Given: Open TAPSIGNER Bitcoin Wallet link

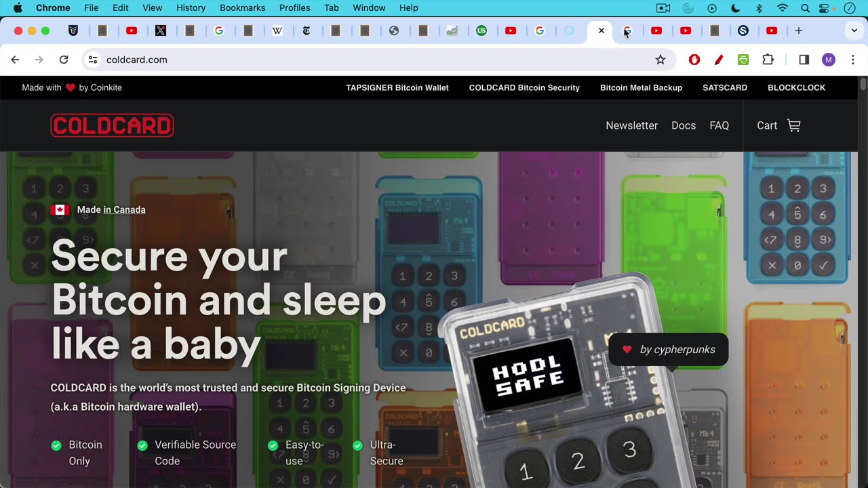Looking at the screenshot, I should (x=397, y=87).
